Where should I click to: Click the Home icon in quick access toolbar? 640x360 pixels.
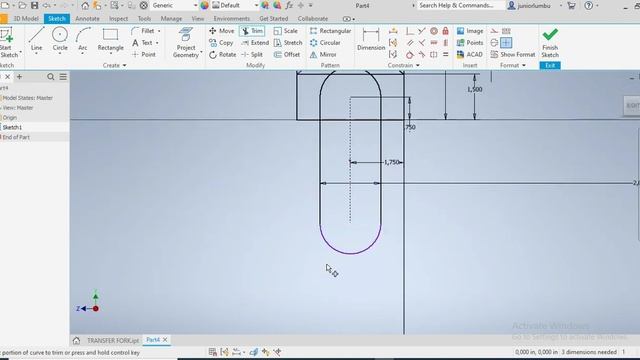[85, 6]
